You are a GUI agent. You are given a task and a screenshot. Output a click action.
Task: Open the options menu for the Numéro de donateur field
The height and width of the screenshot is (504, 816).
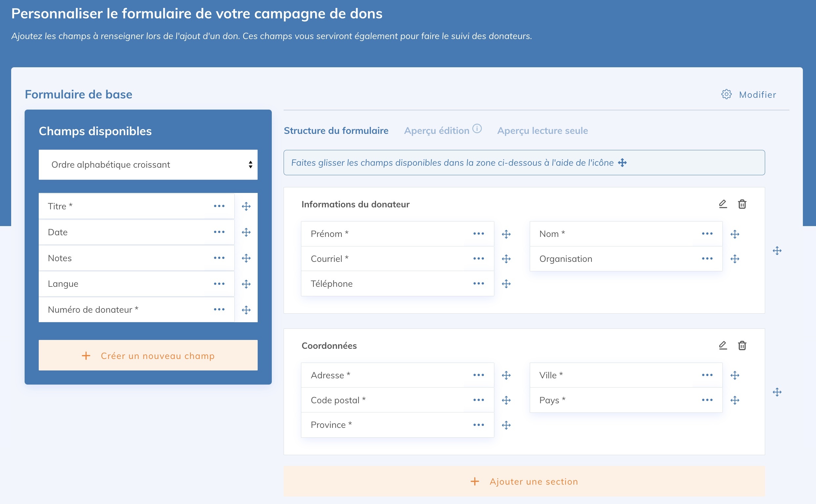(219, 309)
